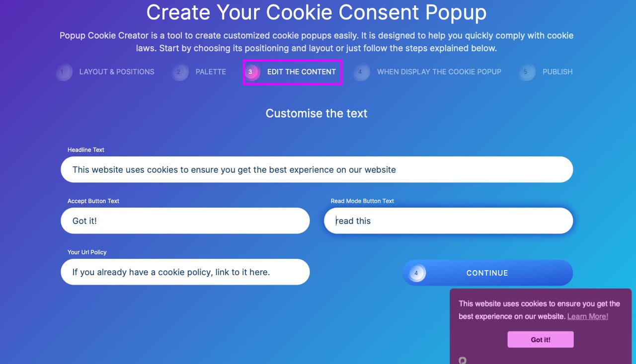
Task: Open the Learn More! link in preview
Action: (x=587, y=316)
